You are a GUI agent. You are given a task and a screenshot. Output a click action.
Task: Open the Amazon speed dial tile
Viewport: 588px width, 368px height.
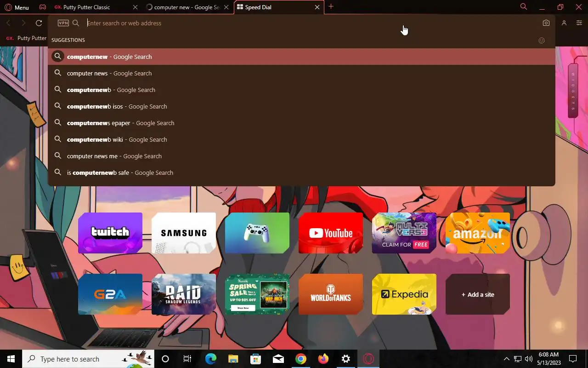[478, 233]
